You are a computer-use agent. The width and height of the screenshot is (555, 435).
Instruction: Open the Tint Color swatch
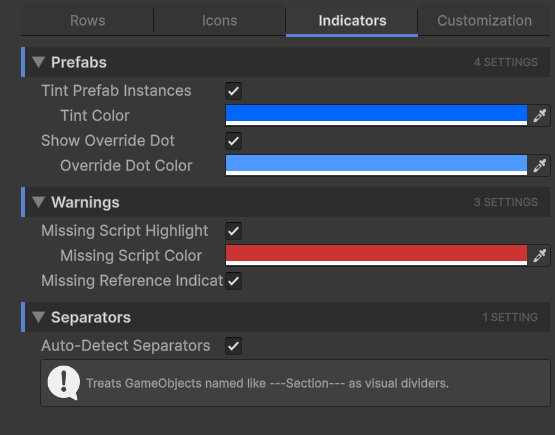(376, 115)
